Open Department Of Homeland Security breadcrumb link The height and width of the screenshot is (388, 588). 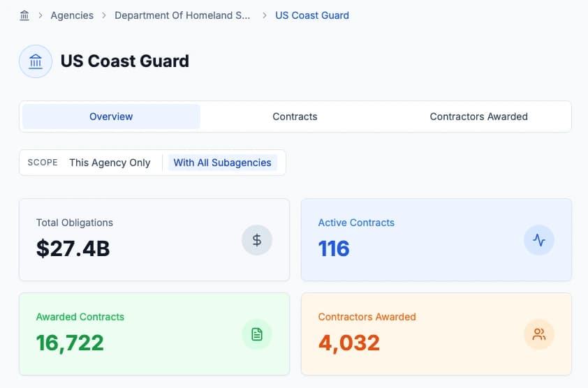182,15
